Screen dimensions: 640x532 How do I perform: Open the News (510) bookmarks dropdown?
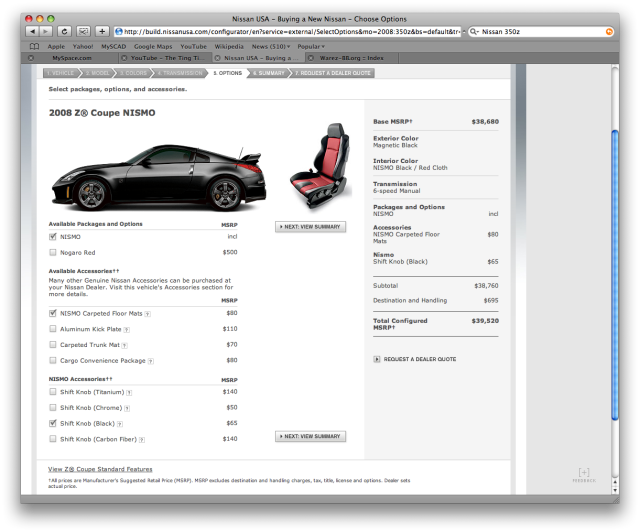pyautogui.click(x=271, y=47)
